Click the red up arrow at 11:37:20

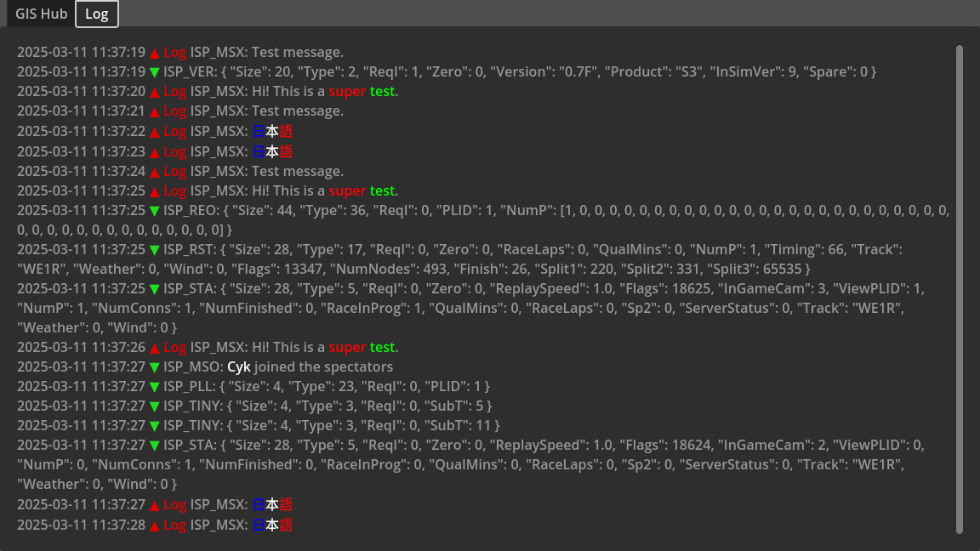coord(154,92)
